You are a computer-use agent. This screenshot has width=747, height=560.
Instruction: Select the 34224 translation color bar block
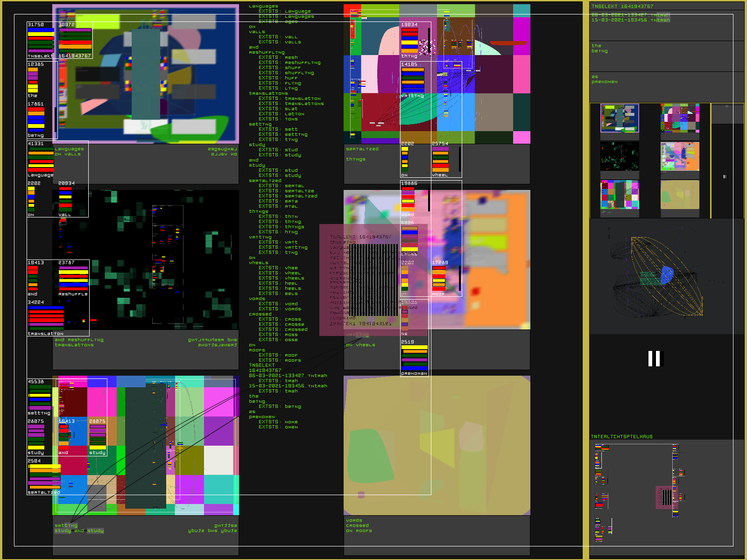pos(46,318)
